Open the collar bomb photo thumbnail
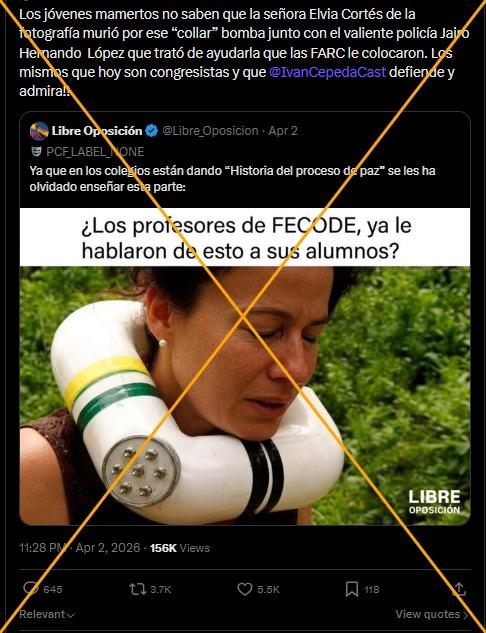Viewport: 486px width, 633px height. [x=245, y=396]
